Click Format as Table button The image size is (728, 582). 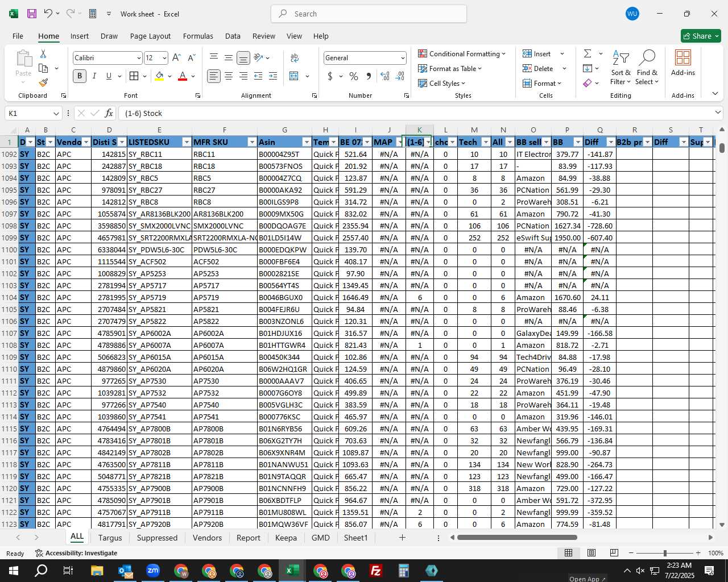(450, 68)
